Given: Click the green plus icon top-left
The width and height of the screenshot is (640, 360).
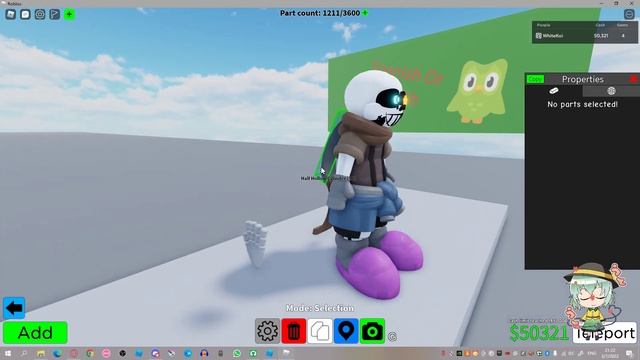Looking at the screenshot, I should [x=69, y=14].
